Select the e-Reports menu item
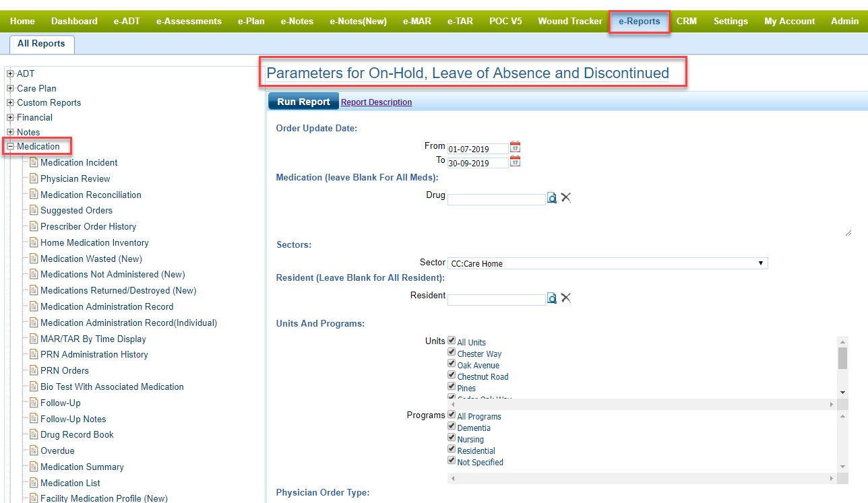868x503 pixels. [x=639, y=21]
